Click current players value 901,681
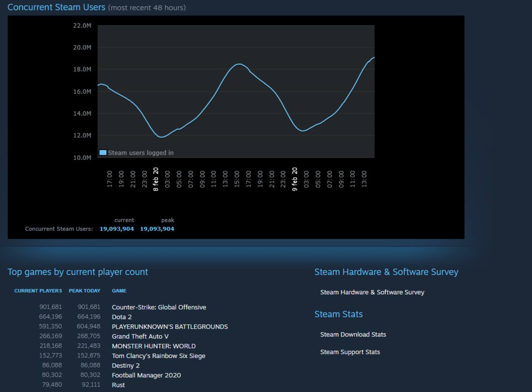Viewport: 532px width, 392px height. click(51, 307)
